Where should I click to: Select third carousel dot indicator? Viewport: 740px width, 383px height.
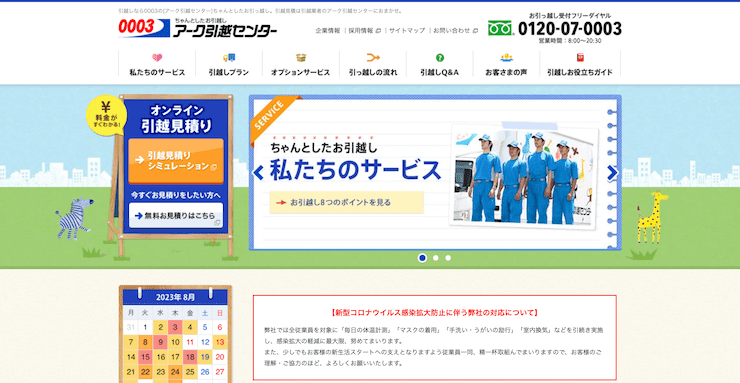448,258
